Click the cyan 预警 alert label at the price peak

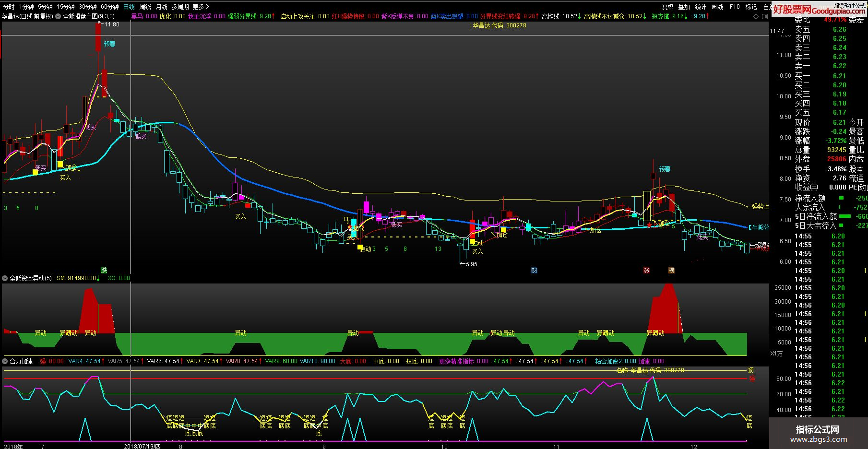(109, 44)
